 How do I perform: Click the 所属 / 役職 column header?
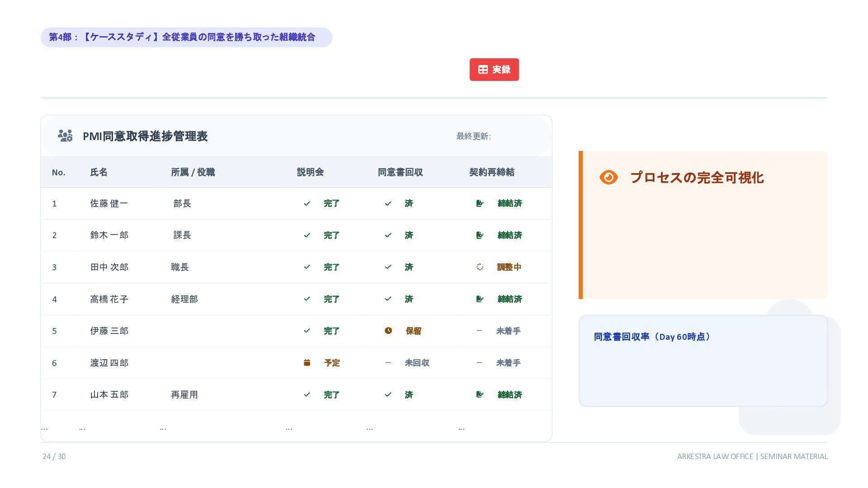[x=193, y=172]
